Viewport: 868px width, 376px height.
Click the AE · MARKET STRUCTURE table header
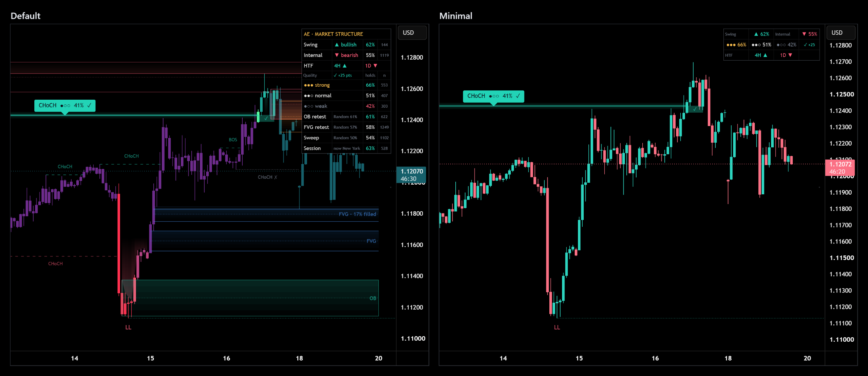(346, 34)
